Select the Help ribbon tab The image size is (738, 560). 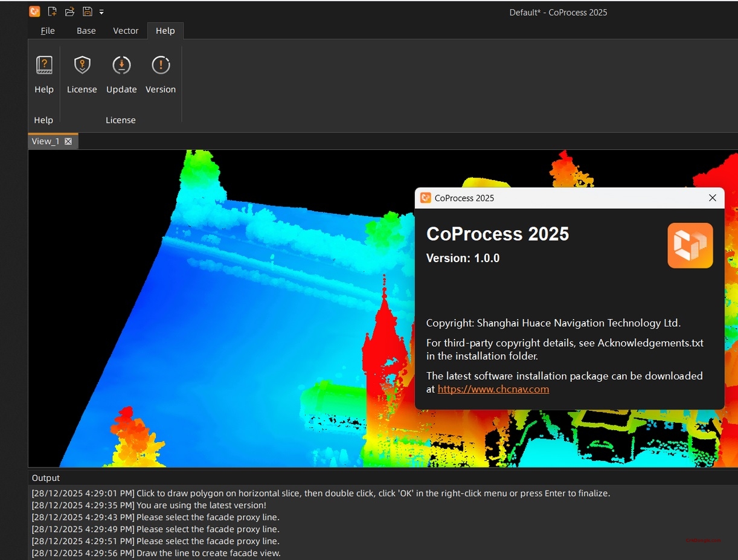(165, 31)
